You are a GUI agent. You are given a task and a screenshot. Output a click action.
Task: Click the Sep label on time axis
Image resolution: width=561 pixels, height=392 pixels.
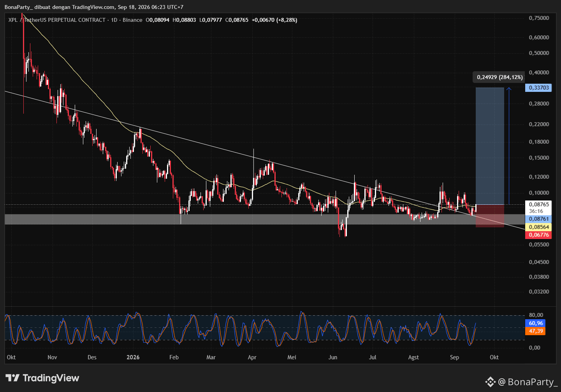tap(454, 357)
